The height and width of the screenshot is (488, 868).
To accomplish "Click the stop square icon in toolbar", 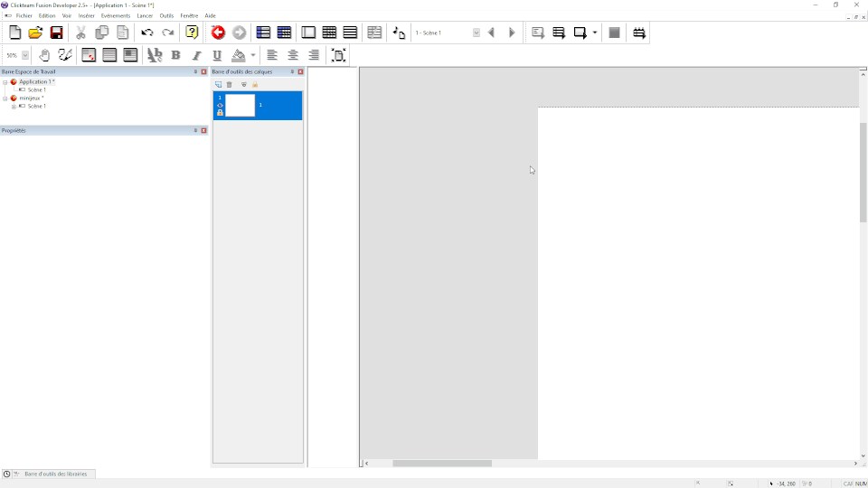I will point(614,33).
